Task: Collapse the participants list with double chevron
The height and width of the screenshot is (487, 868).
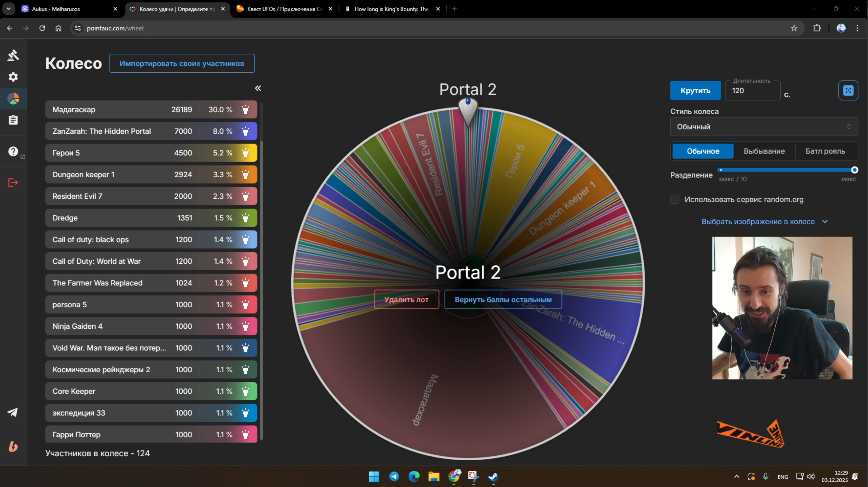Action: pos(258,88)
